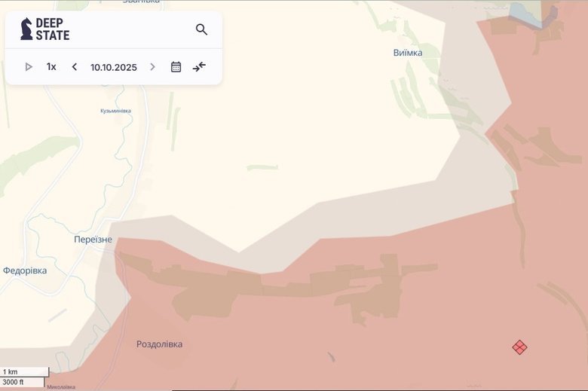
Task: Toggle the compare arrows icon
Action: [x=199, y=67]
